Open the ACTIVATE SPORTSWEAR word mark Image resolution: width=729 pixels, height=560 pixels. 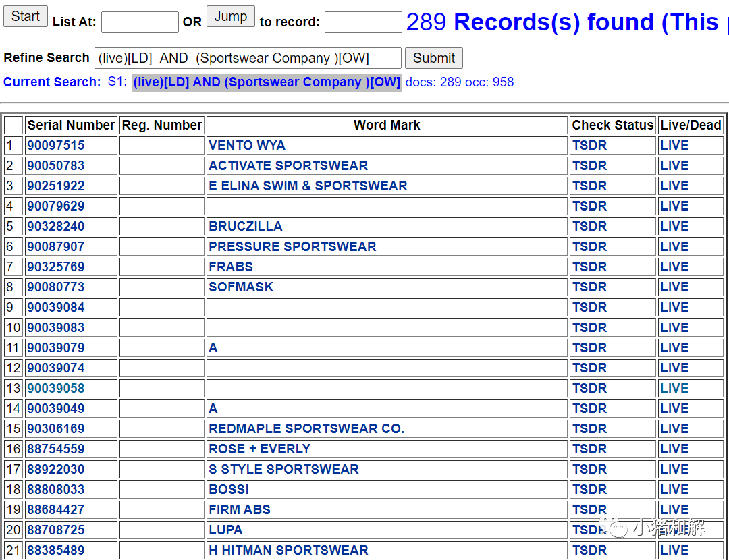click(288, 165)
